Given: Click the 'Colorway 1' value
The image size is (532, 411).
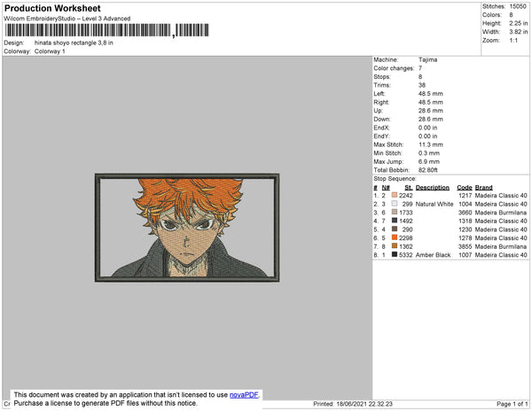Looking at the screenshot, I should [50, 51].
